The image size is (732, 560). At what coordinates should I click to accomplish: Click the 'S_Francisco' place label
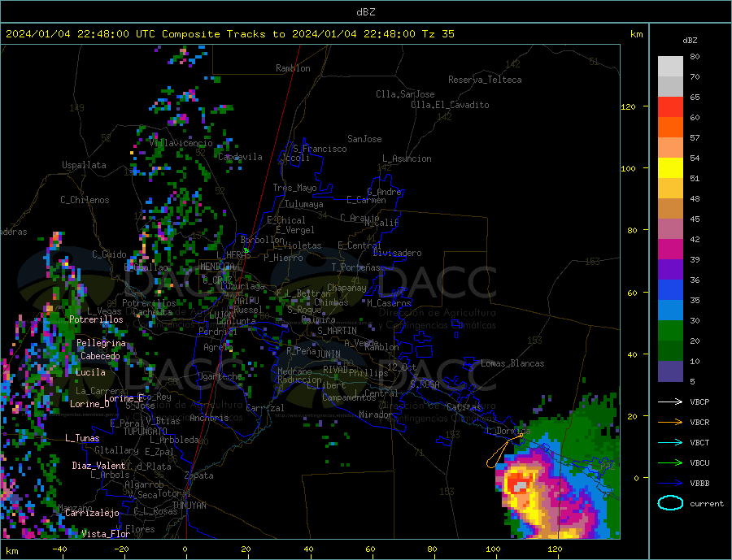320,149
